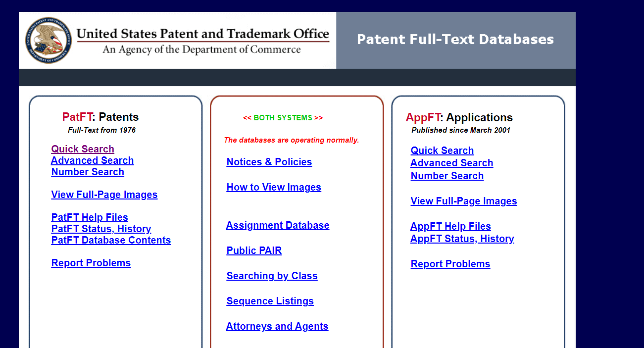Open How to View Images
The image size is (644, 348).
274,187
